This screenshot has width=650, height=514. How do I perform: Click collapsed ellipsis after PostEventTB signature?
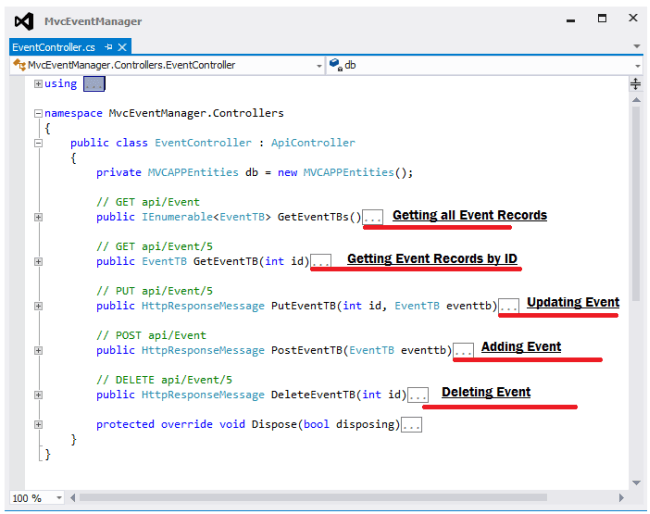pos(463,350)
